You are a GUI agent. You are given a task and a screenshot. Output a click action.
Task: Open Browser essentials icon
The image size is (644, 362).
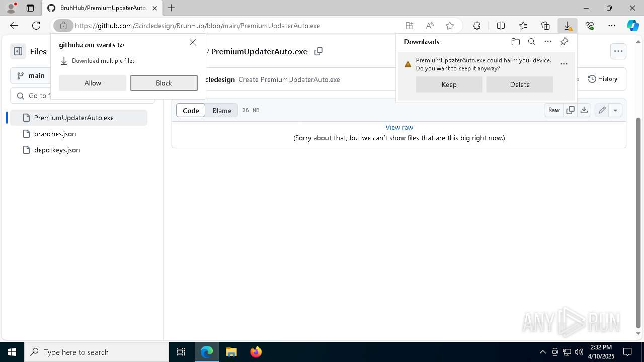click(590, 26)
